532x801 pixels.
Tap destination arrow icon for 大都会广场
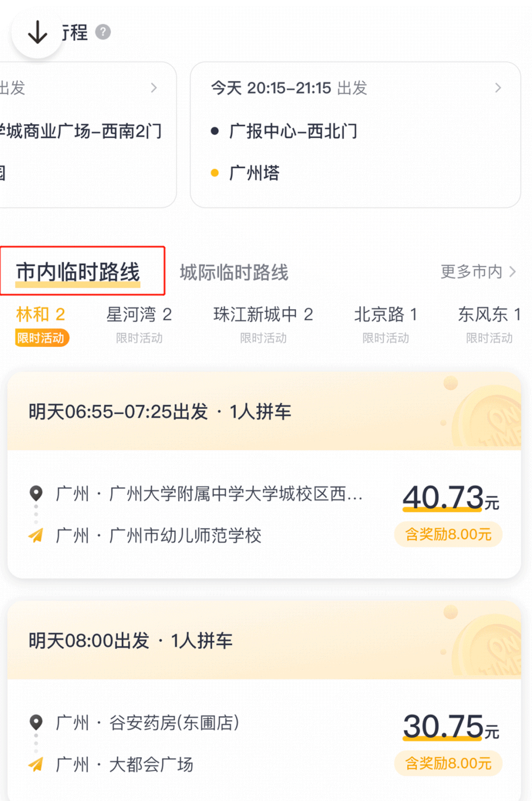tap(36, 764)
